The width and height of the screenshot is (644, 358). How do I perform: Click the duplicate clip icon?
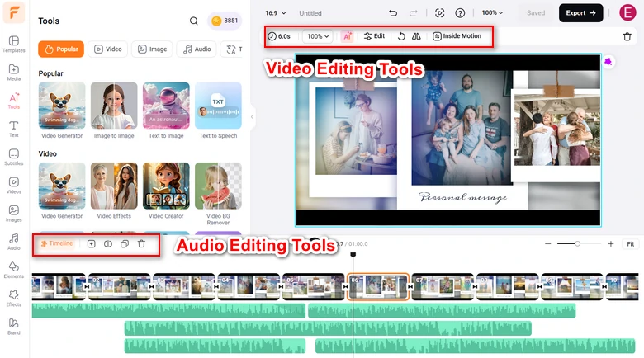(x=125, y=244)
